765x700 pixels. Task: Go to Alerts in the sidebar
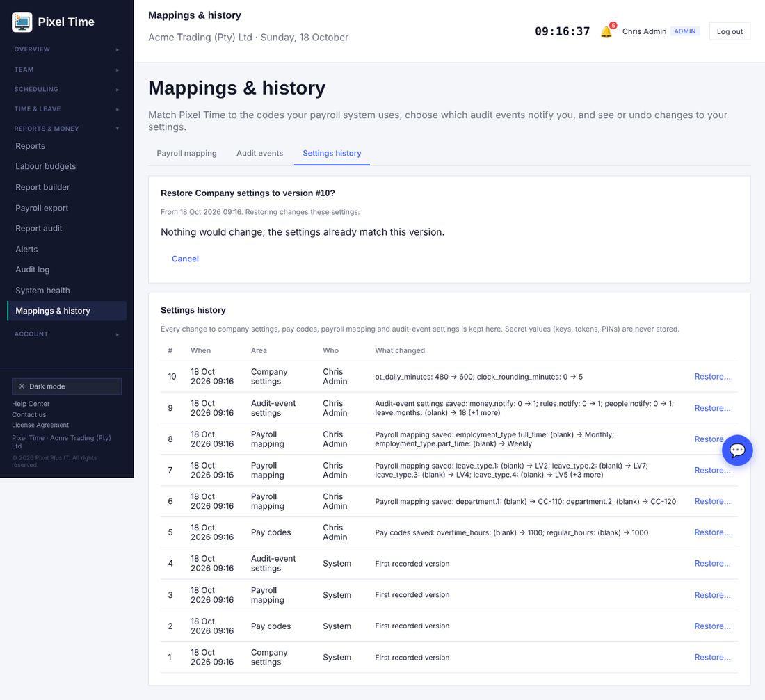point(67,250)
